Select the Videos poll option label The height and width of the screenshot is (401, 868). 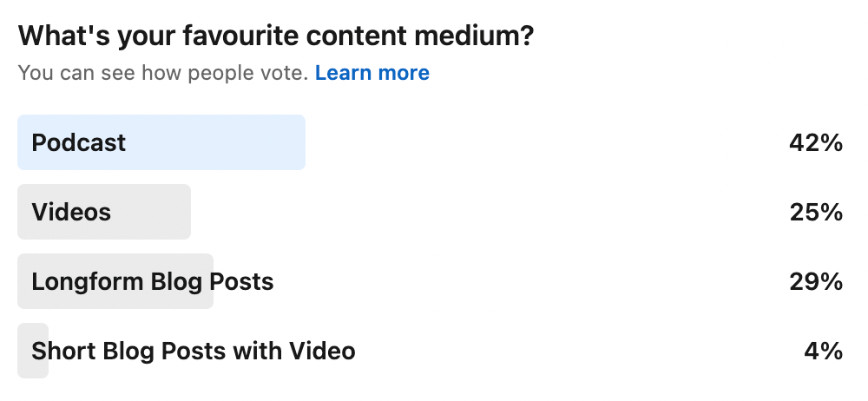[x=71, y=212]
